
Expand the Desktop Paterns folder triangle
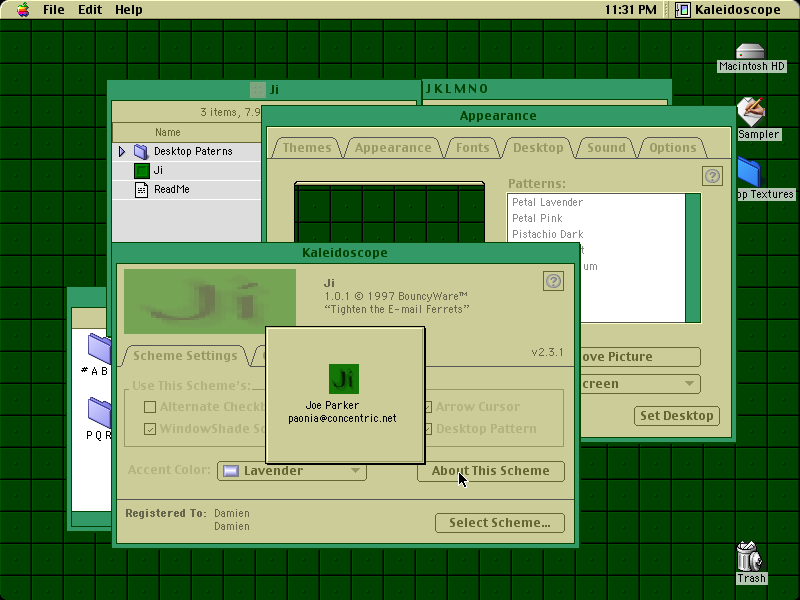point(122,152)
